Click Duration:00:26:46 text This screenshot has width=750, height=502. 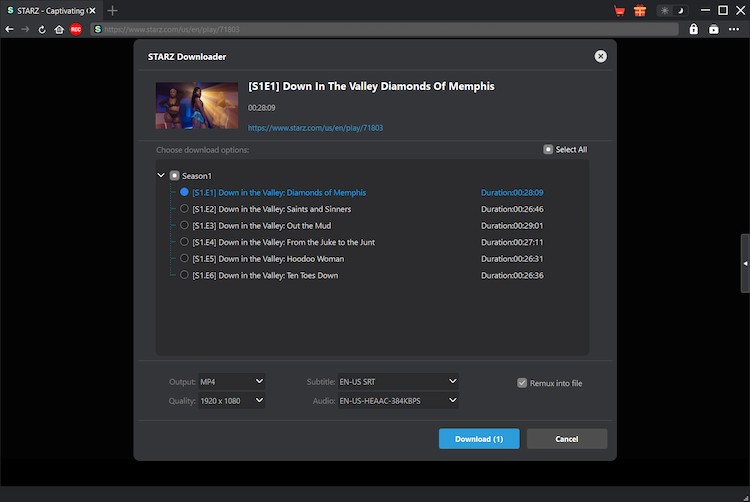[512, 209]
